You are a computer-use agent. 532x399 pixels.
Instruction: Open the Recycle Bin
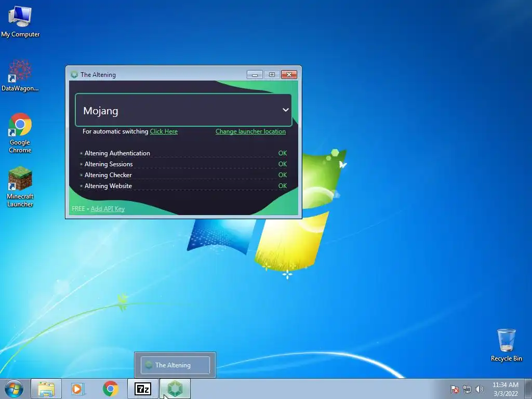pos(506,345)
